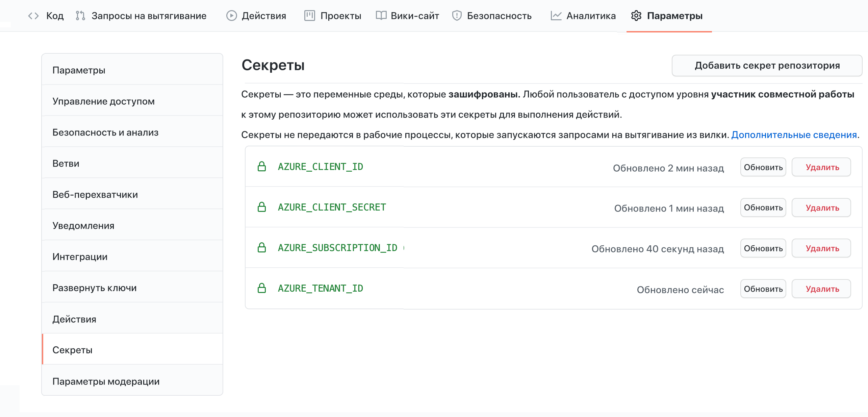
Task: Open Управление доступом in the sidebar
Action: click(132, 101)
